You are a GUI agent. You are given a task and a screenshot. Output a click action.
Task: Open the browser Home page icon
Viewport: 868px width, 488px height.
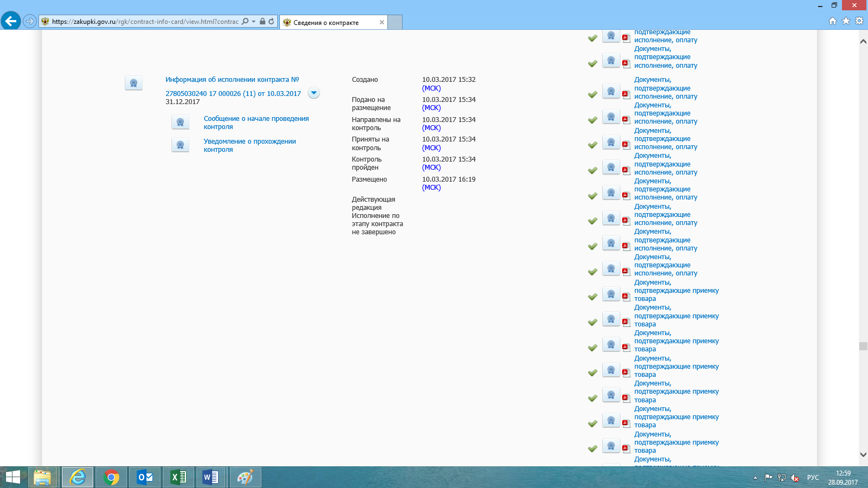(x=833, y=21)
